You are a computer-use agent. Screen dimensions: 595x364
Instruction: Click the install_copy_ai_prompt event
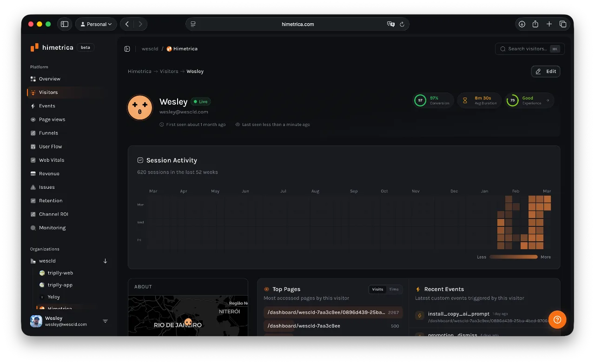click(458, 314)
